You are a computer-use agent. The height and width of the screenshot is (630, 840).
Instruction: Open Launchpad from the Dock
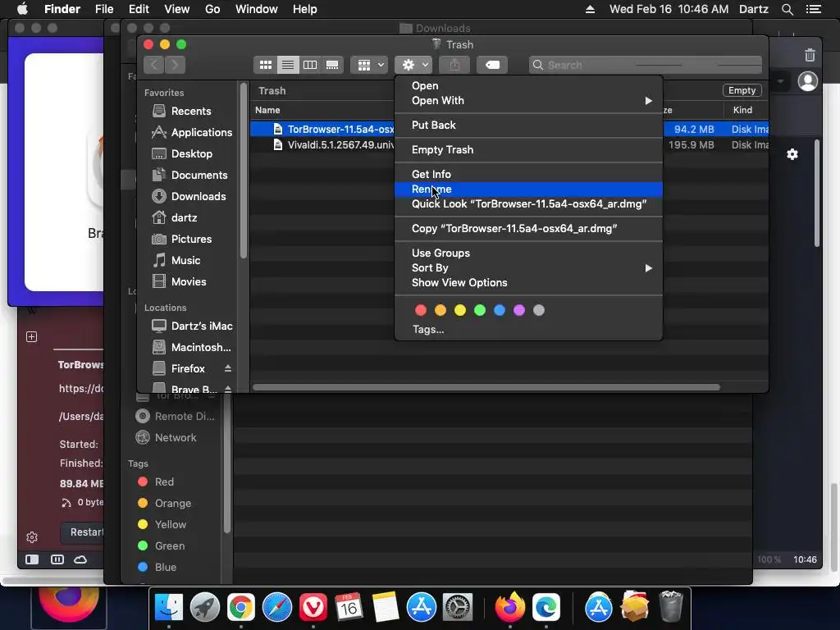[204, 607]
